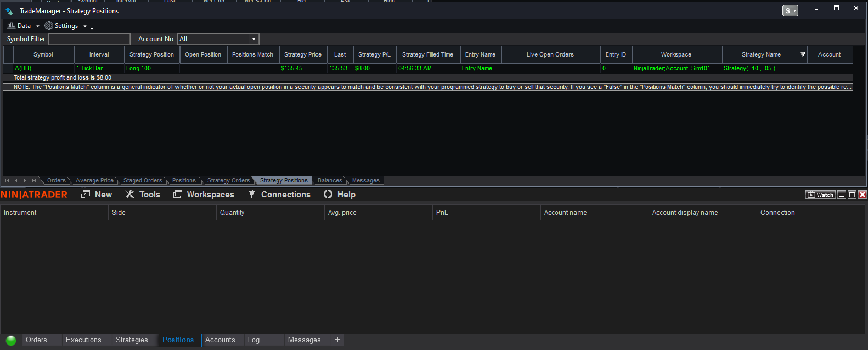Image resolution: width=868 pixels, height=350 pixels.
Task: Click the 04:56:33 AM filled time cell
Action: tap(428, 68)
